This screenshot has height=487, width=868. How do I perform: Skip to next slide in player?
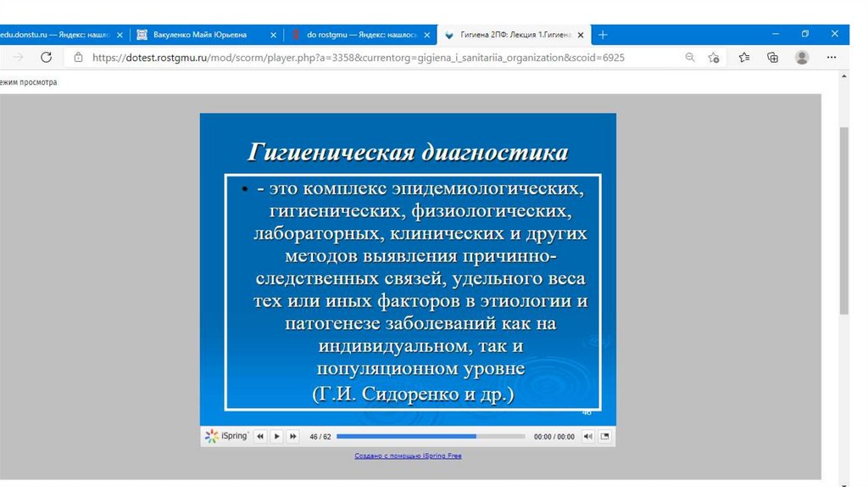(x=292, y=436)
